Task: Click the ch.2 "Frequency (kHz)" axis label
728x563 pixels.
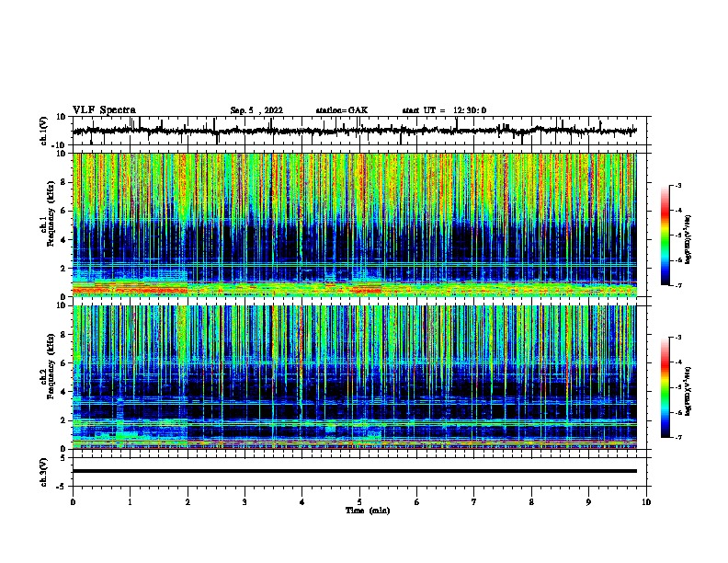Action: coord(51,366)
